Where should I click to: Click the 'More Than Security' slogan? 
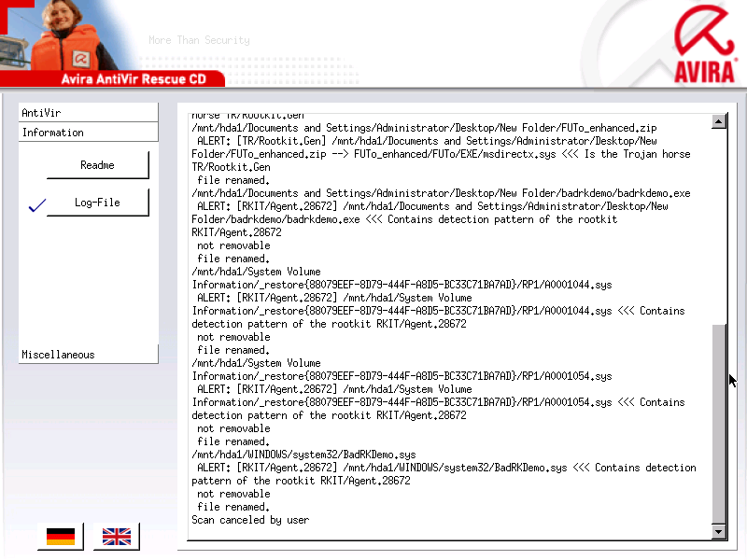(x=199, y=40)
